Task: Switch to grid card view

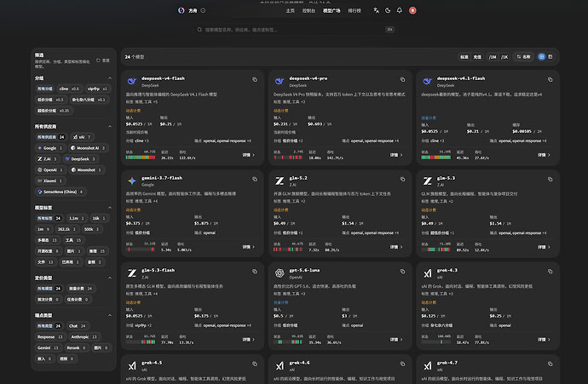Action: coord(541,56)
